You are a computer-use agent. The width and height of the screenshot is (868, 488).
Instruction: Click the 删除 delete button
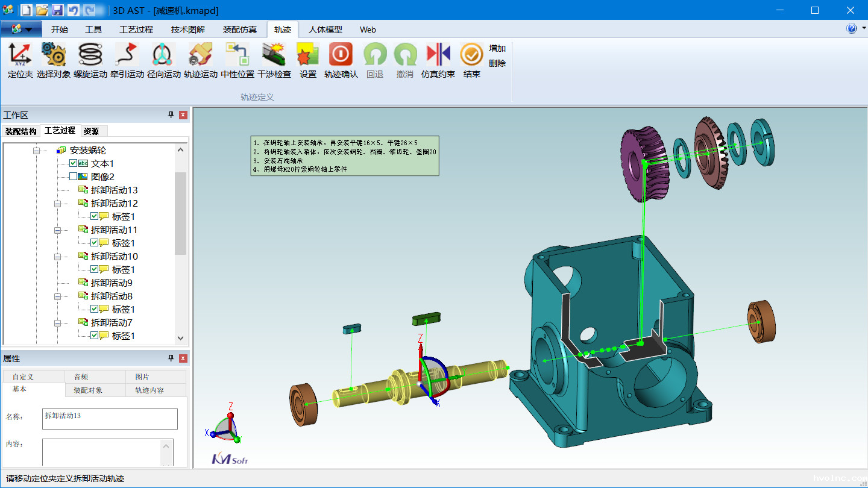tap(497, 63)
